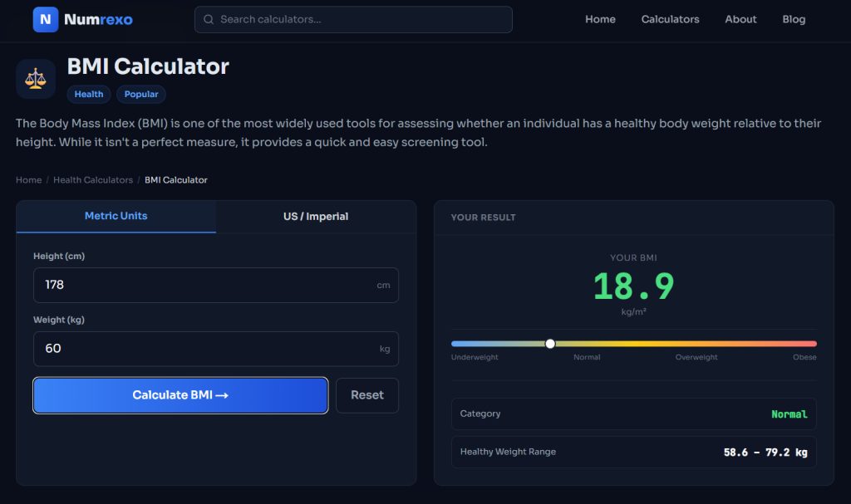Screen dimensions: 851x504
Task: Click the Numrexo "N" logo icon
Action: (x=46, y=20)
